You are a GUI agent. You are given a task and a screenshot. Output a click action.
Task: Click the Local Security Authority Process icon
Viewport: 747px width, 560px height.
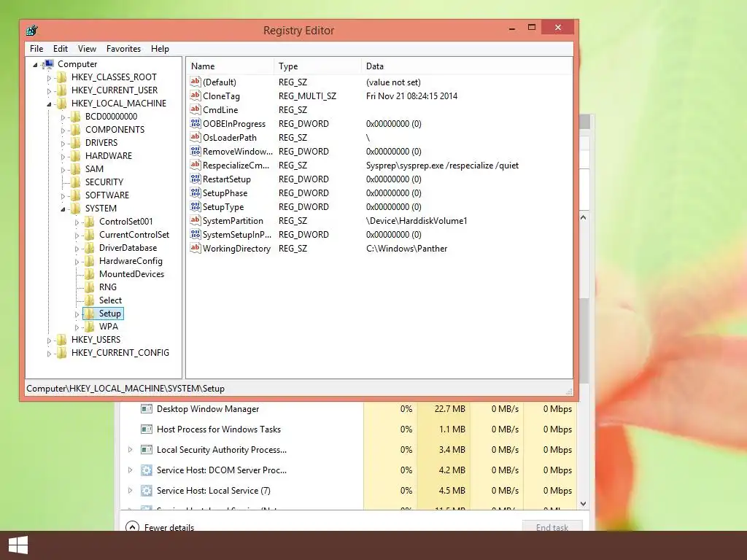pyautogui.click(x=146, y=449)
